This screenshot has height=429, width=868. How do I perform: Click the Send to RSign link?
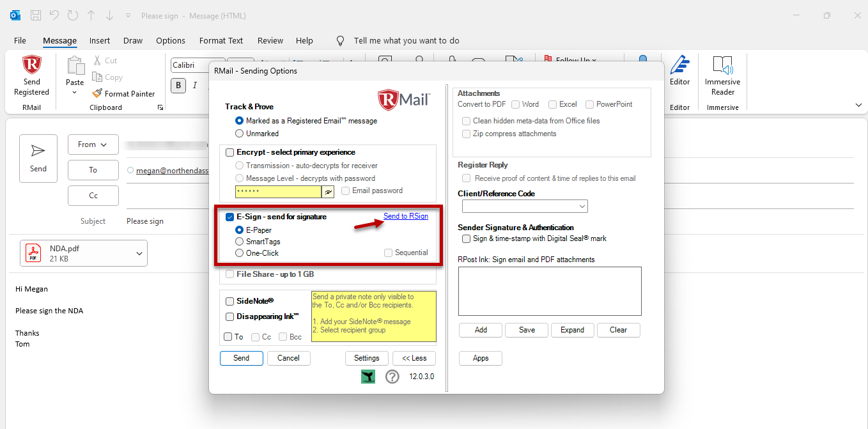click(406, 217)
